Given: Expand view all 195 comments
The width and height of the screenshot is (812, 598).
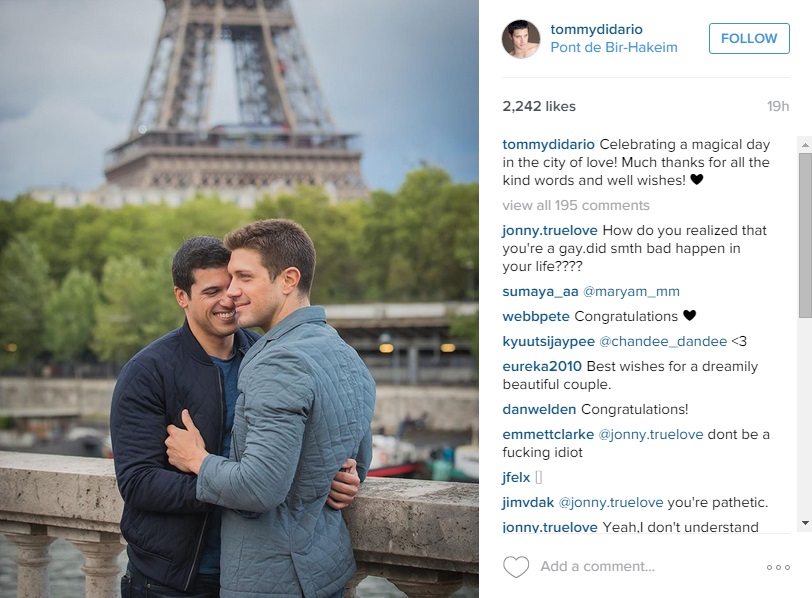Looking at the screenshot, I should tap(575, 205).
